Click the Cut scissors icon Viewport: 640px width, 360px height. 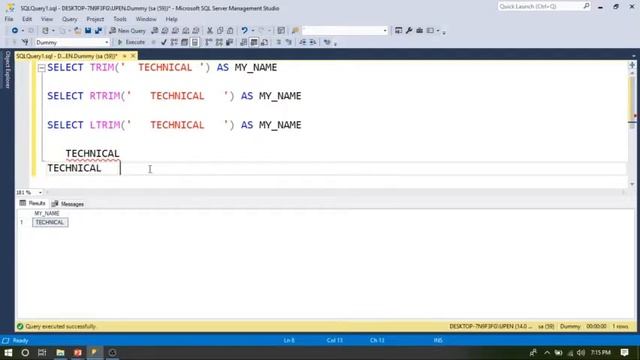coord(210,31)
